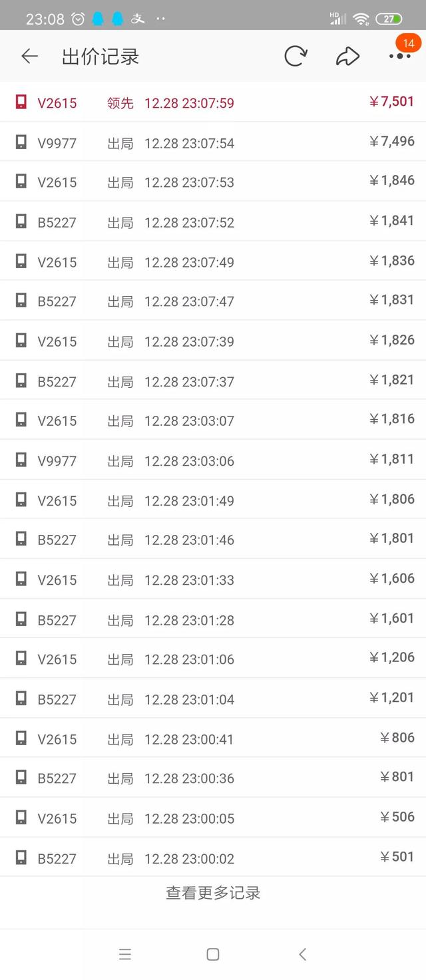This screenshot has width=426, height=980.
Task: Open the more options menu with badge 14
Action: point(400,56)
